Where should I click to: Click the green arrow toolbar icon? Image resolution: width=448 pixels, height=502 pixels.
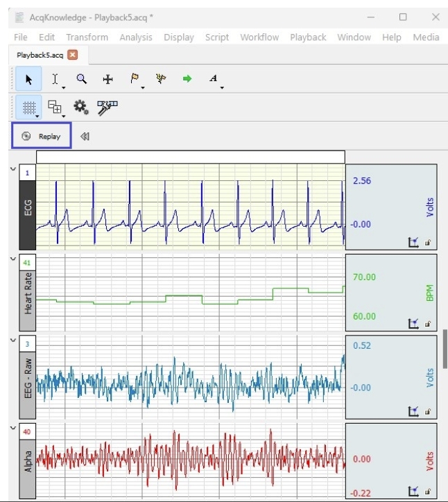click(x=187, y=79)
